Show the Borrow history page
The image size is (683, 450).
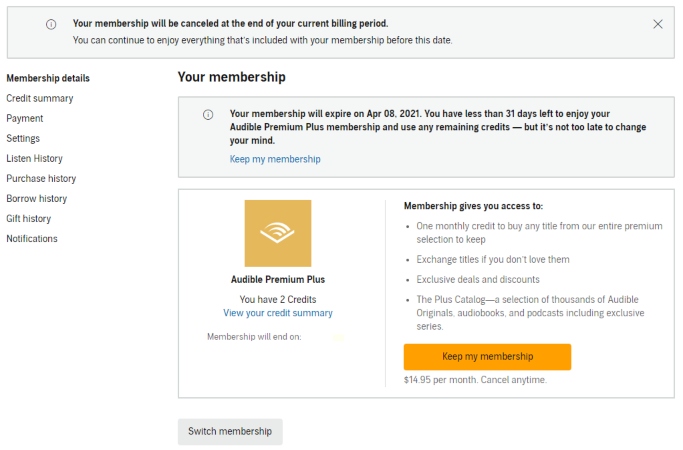click(37, 199)
